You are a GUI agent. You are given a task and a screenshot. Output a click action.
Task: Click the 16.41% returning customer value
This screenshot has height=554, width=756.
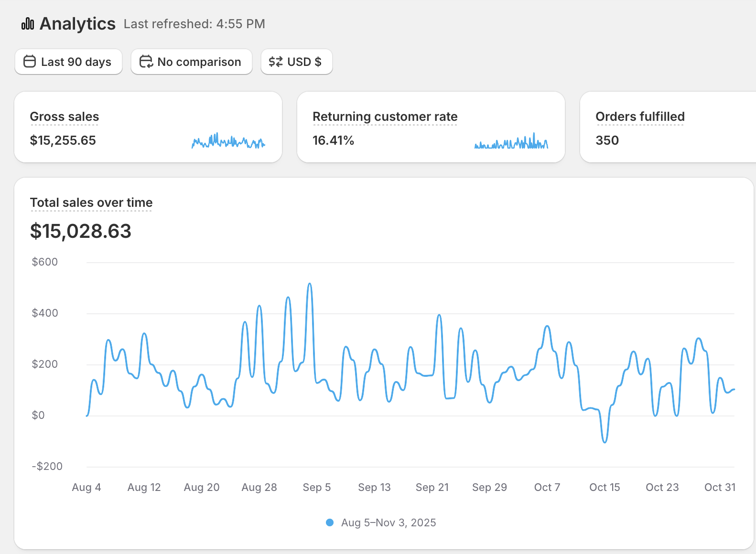pos(333,140)
